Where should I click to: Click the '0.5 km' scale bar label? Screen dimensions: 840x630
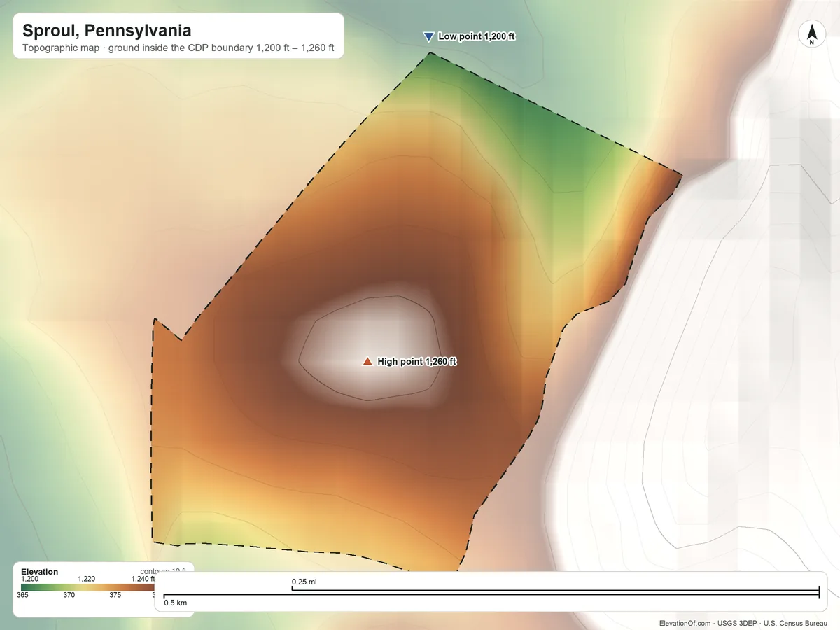tap(176, 603)
